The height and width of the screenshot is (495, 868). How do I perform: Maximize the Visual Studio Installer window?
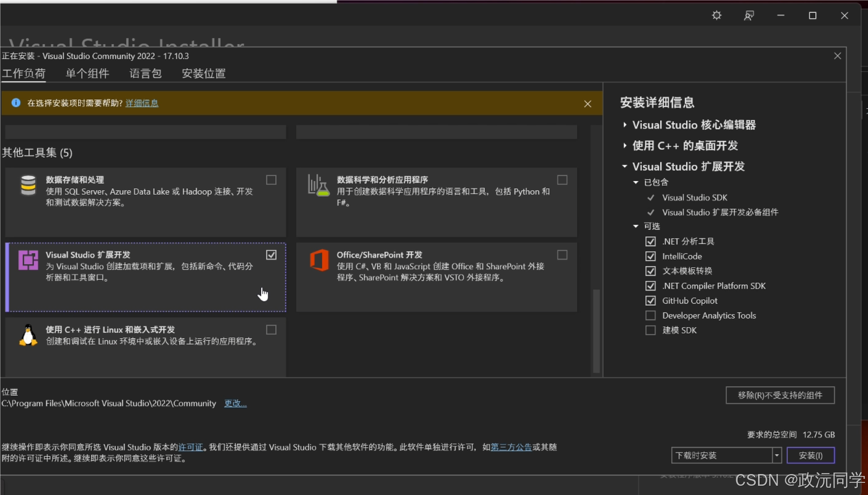tap(813, 16)
